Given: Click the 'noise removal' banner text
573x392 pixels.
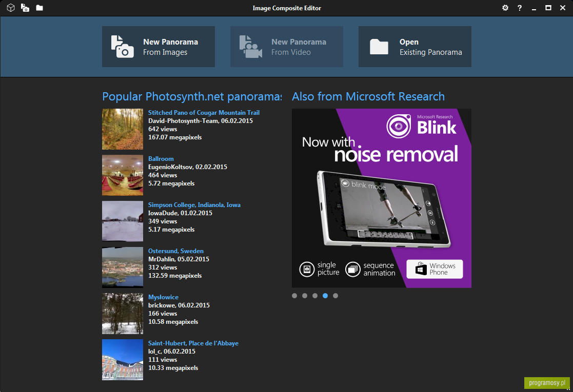Looking at the screenshot, I should [396, 154].
